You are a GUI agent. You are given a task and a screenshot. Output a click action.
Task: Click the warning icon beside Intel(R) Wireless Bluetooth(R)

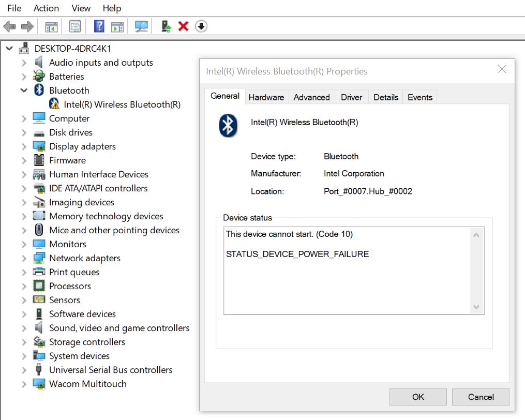tap(54, 104)
